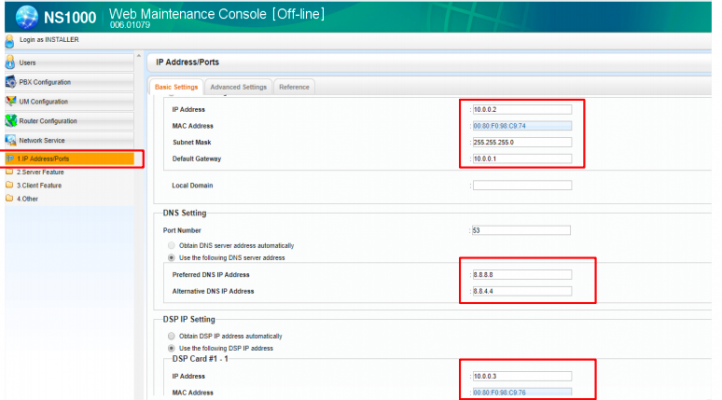Click the Login as INSTALLER user icon
Image resolution: width=722 pixels, height=400 pixels.
10,40
